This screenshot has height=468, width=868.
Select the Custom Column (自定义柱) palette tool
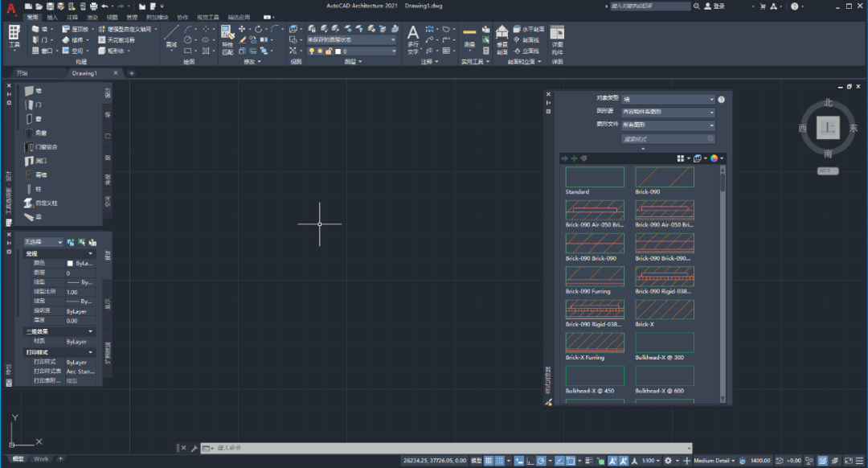41,203
